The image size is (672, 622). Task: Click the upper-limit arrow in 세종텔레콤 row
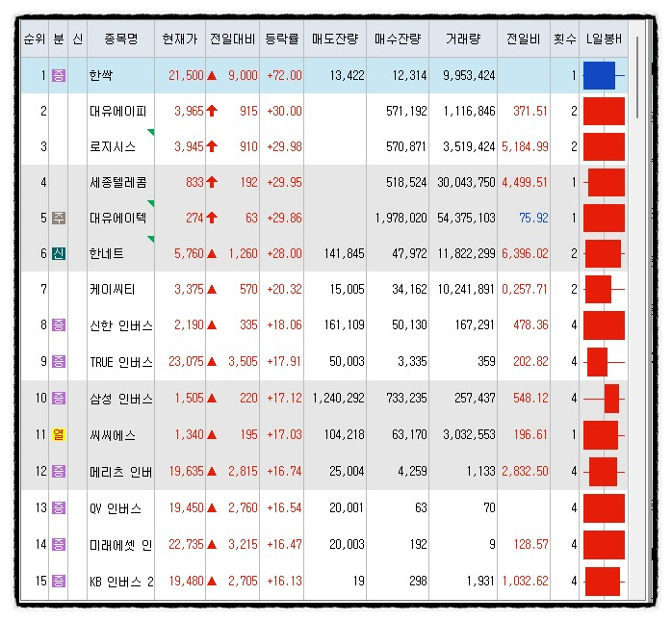(x=212, y=182)
